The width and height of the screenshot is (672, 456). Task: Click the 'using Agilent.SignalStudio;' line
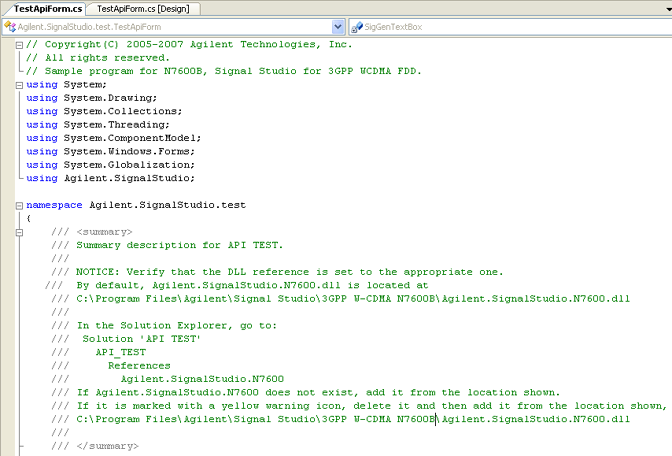[110, 178]
